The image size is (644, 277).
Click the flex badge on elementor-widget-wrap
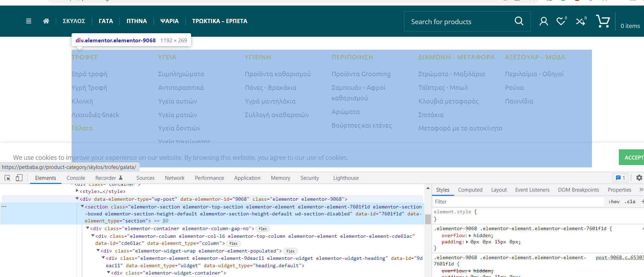pos(290,251)
